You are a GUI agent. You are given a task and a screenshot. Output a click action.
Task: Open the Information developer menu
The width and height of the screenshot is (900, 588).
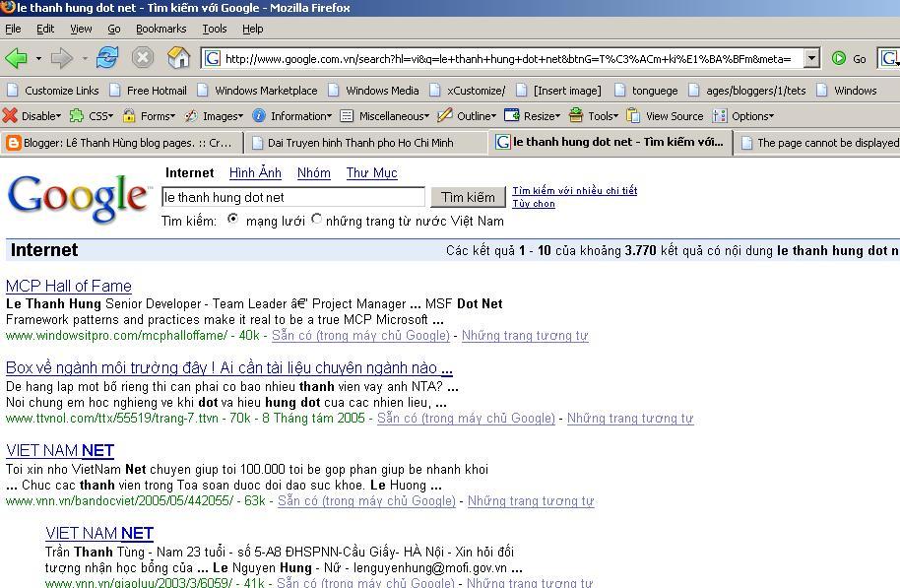[292, 116]
